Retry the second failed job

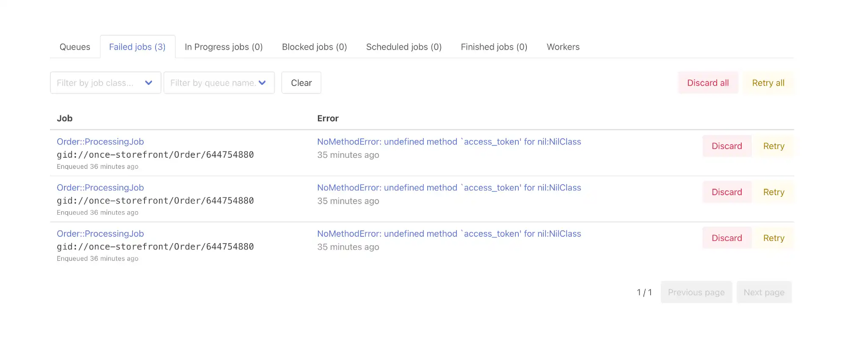pos(773,192)
